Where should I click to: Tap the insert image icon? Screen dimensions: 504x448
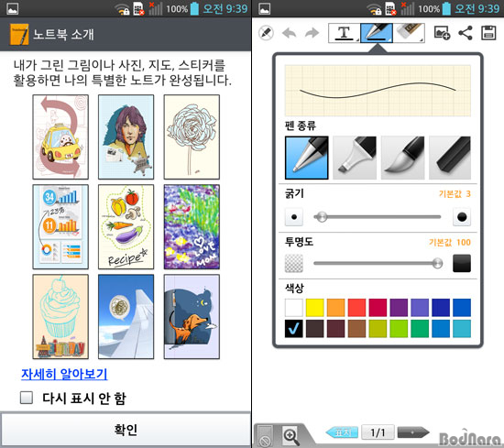coord(442,33)
